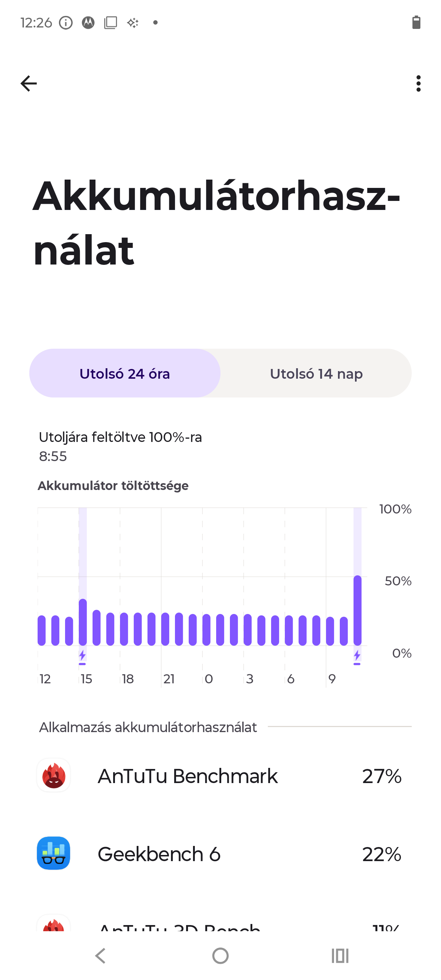This screenshot has height=980, width=441.
Task: Tap the battery icon in the status bar
Action: [x=416, y=22]
